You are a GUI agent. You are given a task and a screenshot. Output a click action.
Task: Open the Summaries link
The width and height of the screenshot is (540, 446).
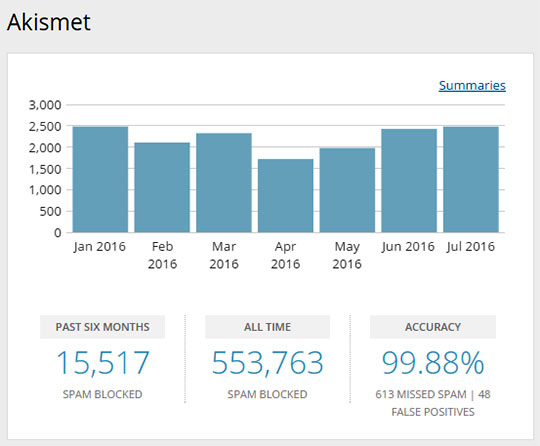[x=472, y=85]
